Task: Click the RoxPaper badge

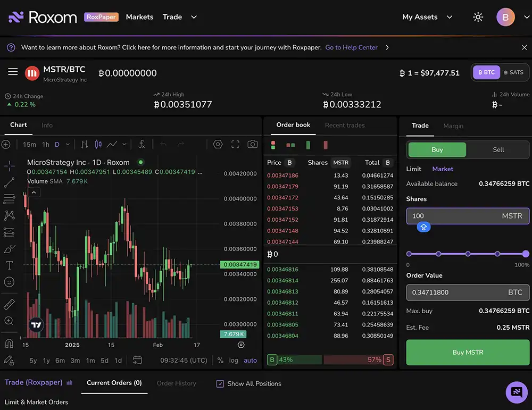Action: pyautogui.click(x=101, y=17)
